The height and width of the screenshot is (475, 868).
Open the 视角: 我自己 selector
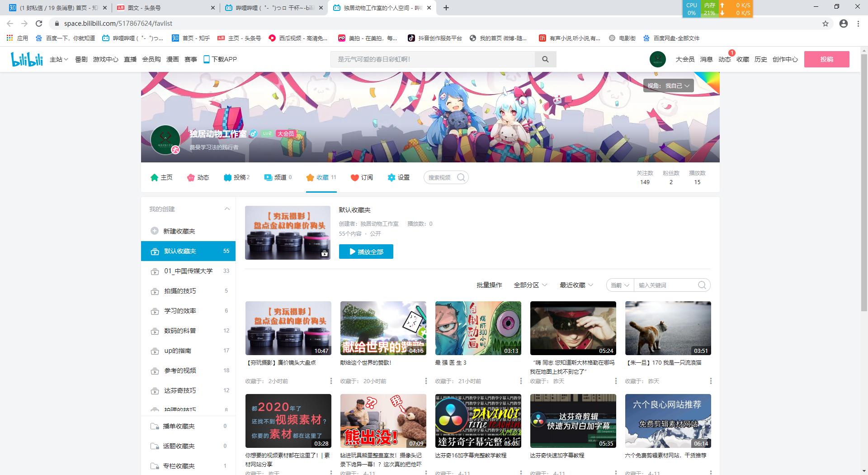click(668, 85)
